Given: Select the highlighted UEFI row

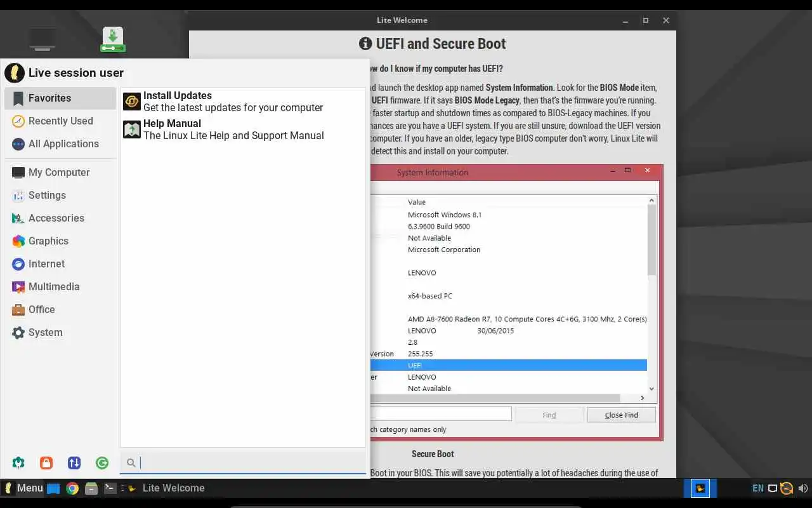Looking at the screenshot, I should [509, 366].
